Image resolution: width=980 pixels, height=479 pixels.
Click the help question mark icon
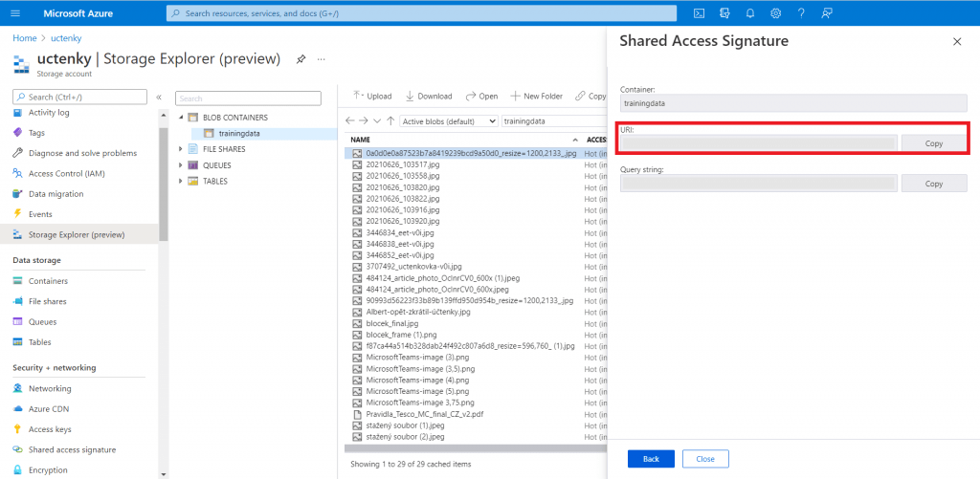click(x=800, y=13)
